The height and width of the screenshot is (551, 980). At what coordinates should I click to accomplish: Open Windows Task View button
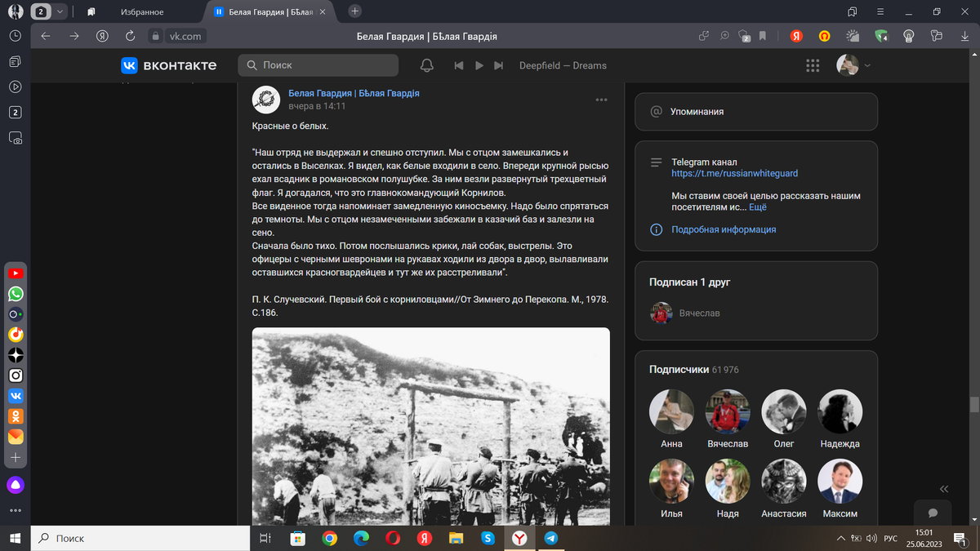point(265,538)
